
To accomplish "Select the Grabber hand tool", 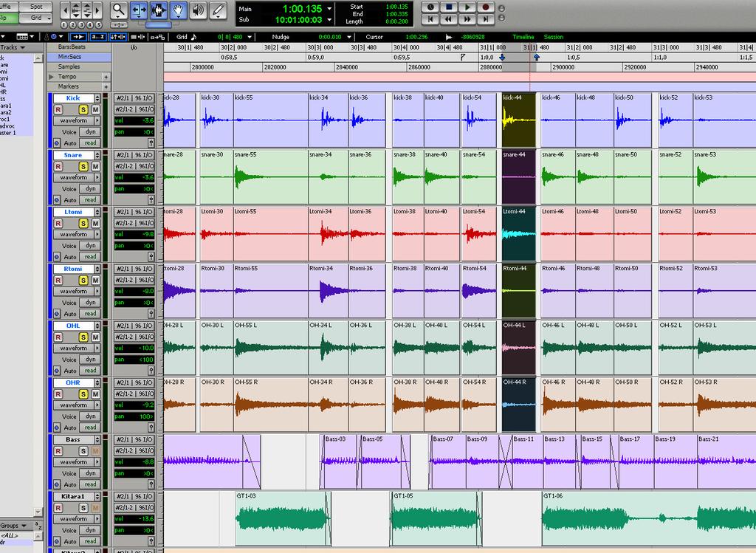I will point(179,10).
